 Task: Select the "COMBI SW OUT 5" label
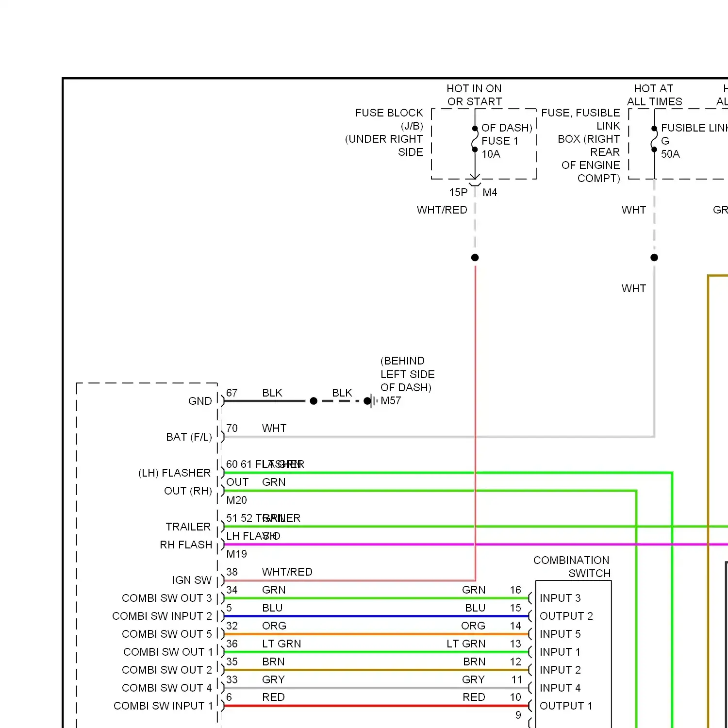(x=167, y=634)
